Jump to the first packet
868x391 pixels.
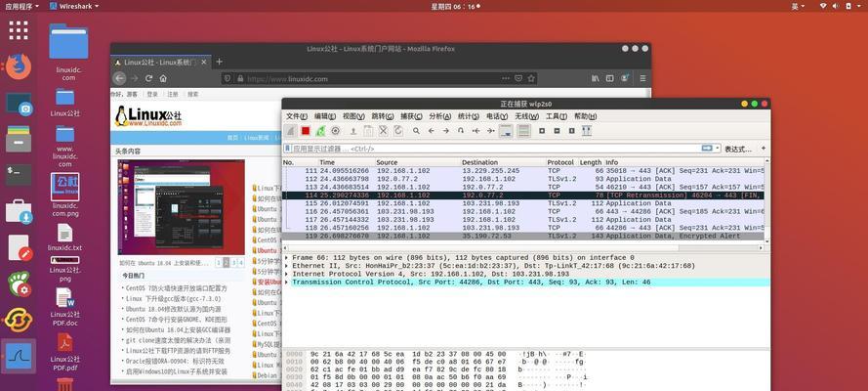pyautogui.click(x=475, y=131)
